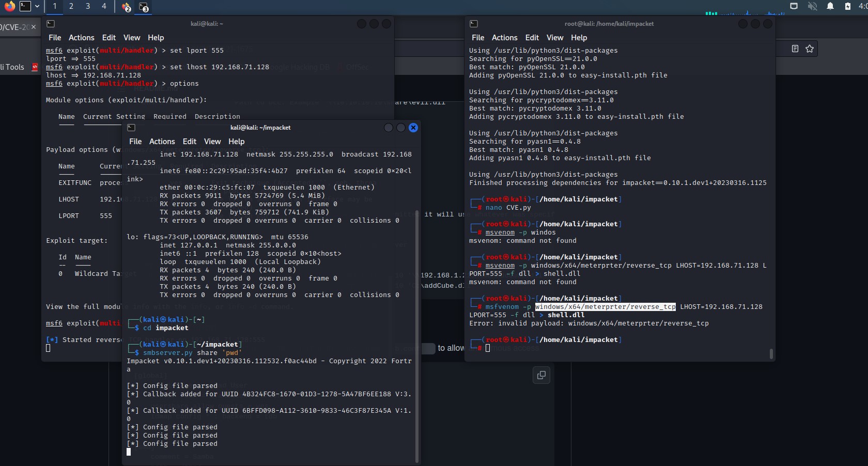Open View menu in kali@kali ~ terminal

coord(132,38)
